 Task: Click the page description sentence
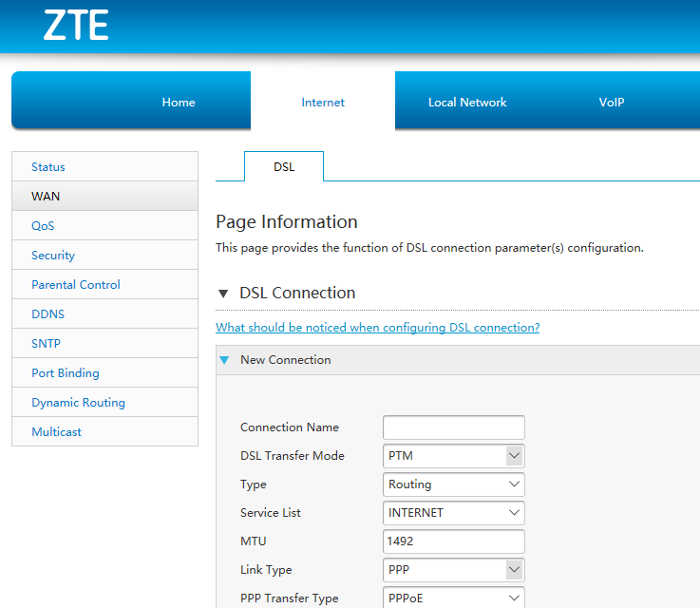click(x=429, y=248)
